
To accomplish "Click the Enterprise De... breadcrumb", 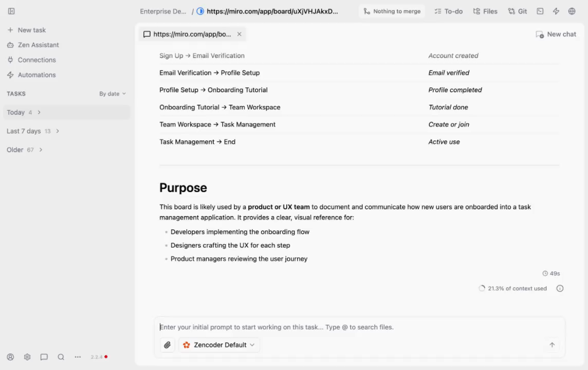I will [163, 11].
